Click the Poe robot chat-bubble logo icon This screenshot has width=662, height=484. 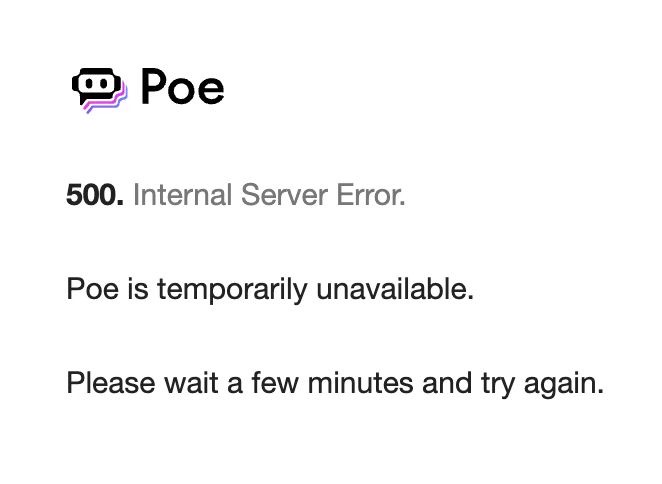coord(100,90)
